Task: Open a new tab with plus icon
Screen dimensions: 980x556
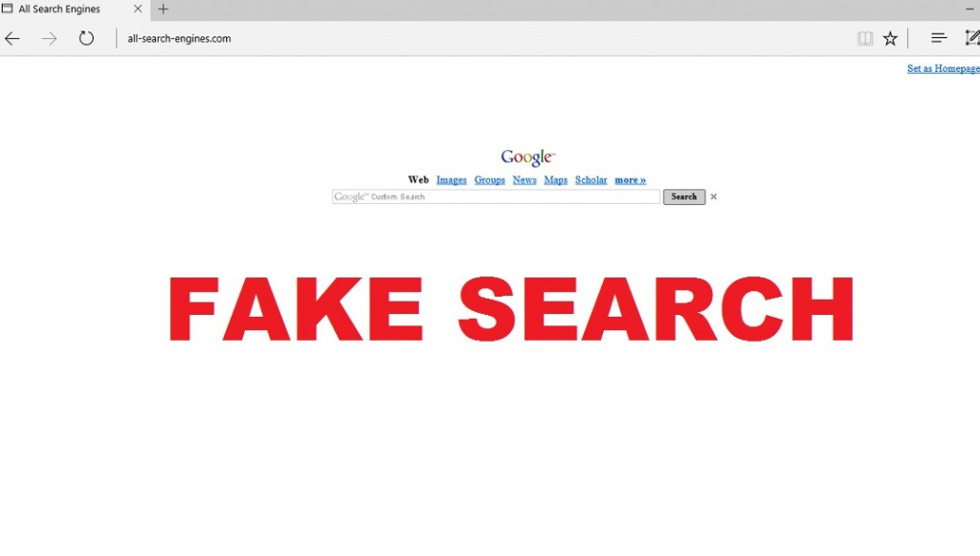Action: click(x=163, y=9)
